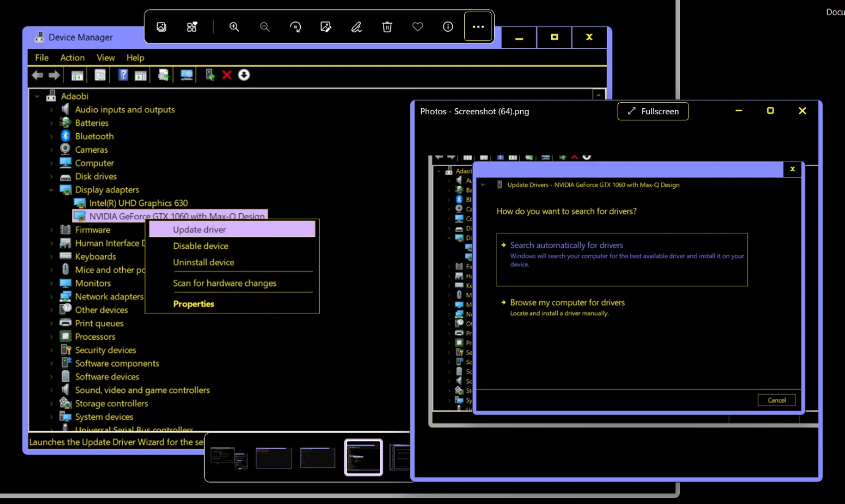The width and height of the screenshot is (845, 504).
Task: Click the Other devices entry in the tree
Action: (x=101, y=310)
